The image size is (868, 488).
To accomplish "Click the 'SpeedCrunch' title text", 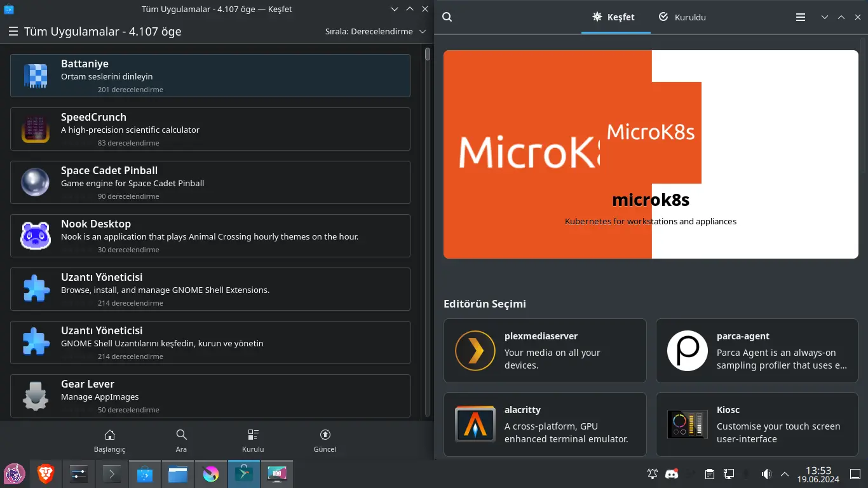I will pos(93,117).
